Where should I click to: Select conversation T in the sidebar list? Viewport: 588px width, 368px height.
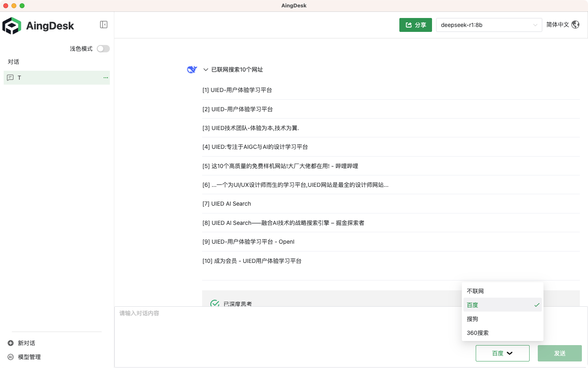pyautogui.click(x=57, y=78)
